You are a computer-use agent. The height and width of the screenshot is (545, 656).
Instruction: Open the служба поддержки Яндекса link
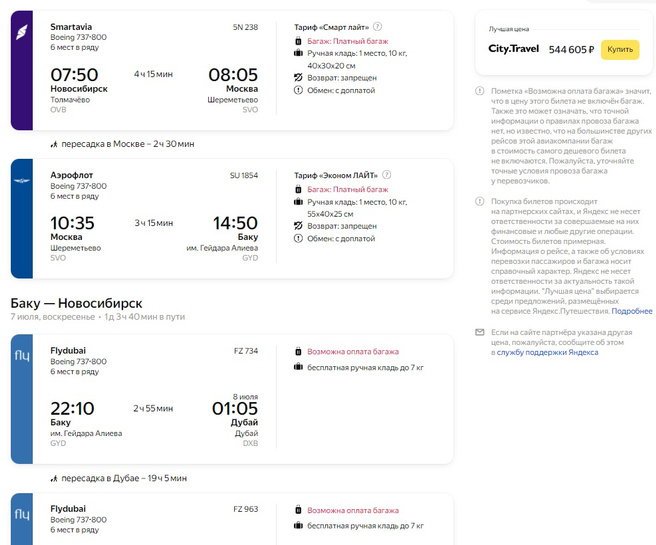(547, 352)
